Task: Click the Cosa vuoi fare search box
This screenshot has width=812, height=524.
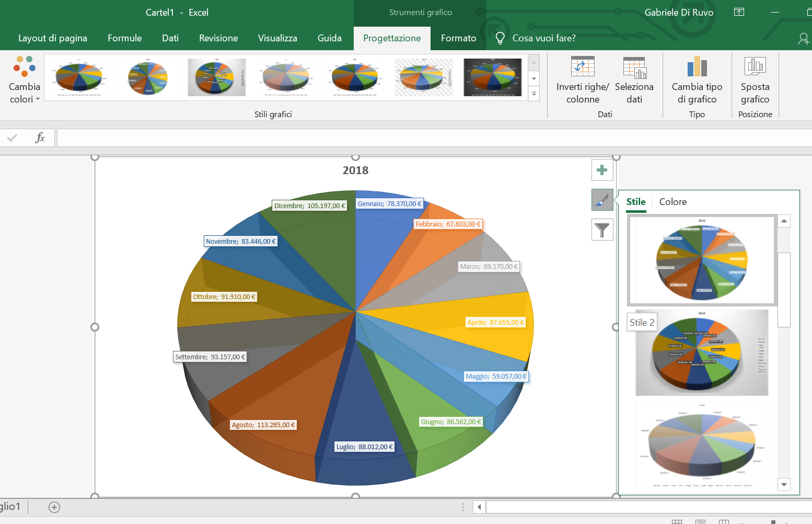Action: coord(543,38)
